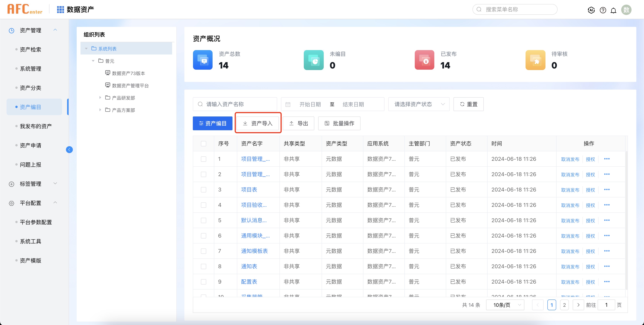Click the 数据资产管理平台 system icon
This screenshot has height=325, width=644.
tap(108, 85)
